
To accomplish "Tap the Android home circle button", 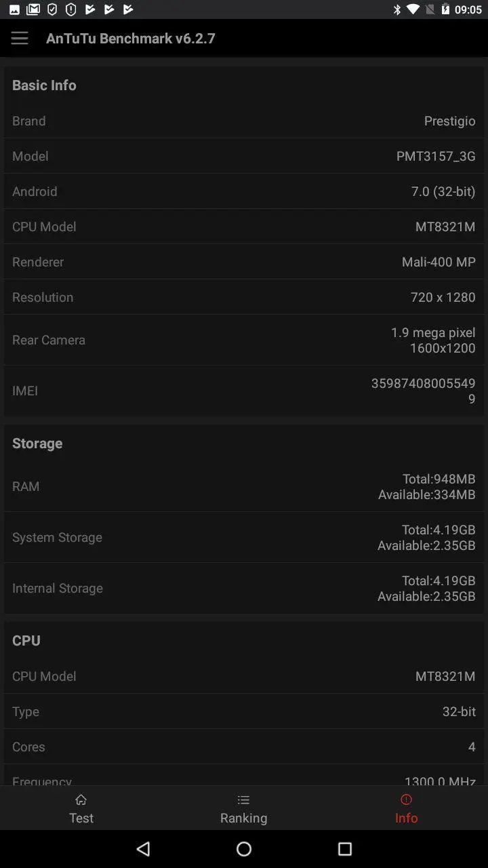I will (x=244, y=848).
